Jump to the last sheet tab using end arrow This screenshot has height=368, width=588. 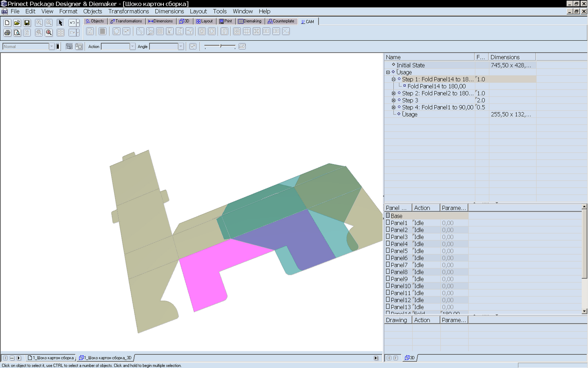pyautogui.click(x=376, y=358)
